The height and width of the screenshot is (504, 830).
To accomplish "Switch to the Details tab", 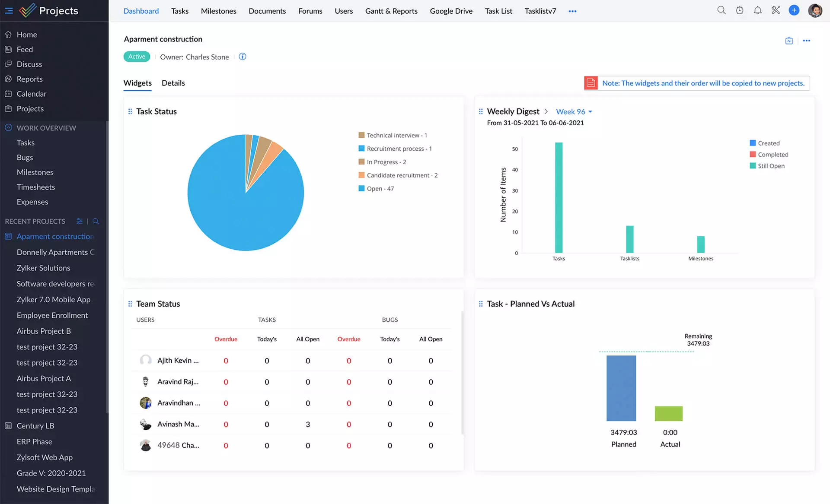I will [x=173, y=83].
